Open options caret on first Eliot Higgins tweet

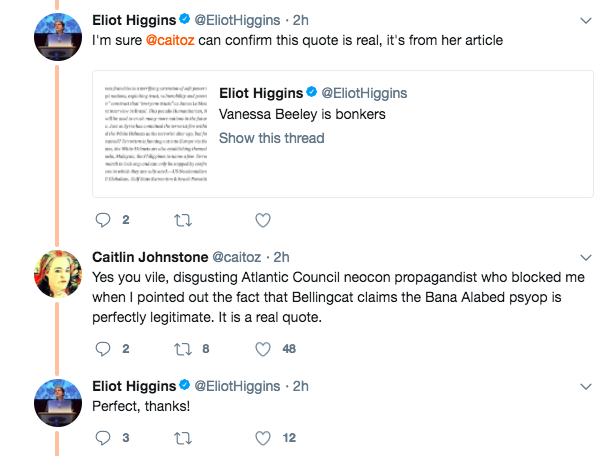585,19
